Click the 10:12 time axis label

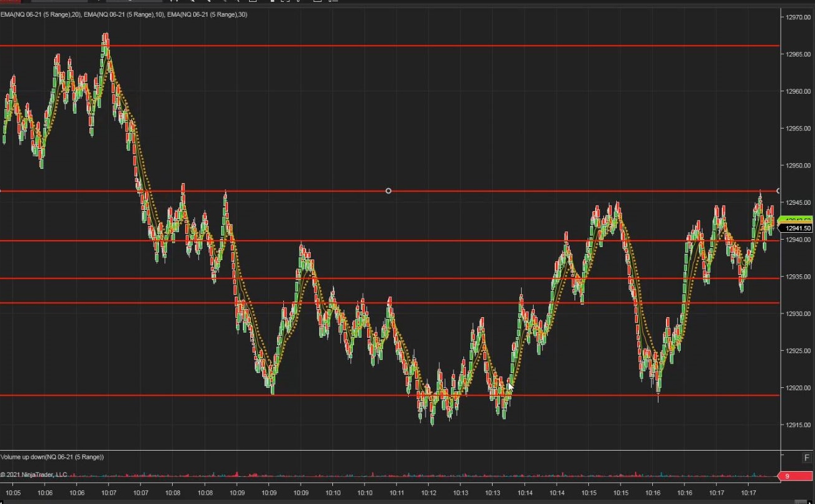429,493
